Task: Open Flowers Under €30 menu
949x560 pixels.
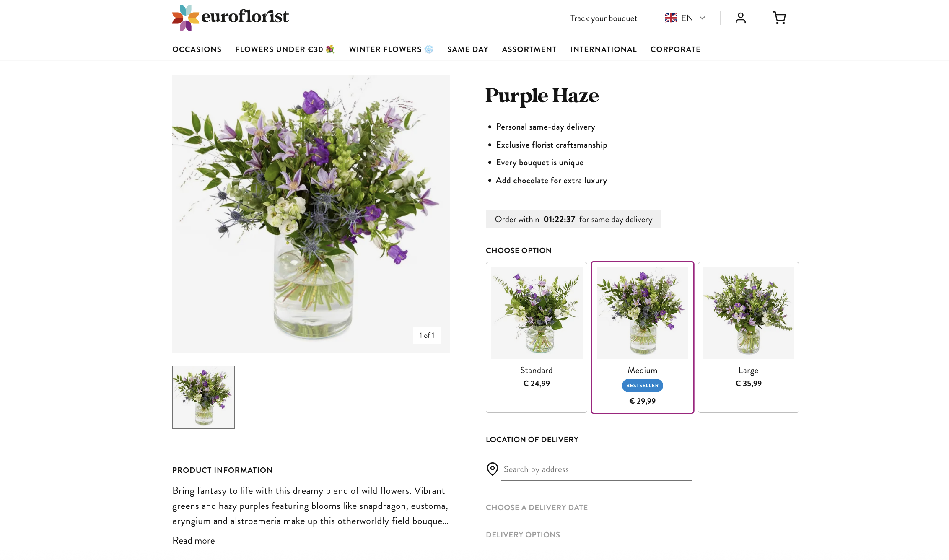Action: tap(285, 49)
